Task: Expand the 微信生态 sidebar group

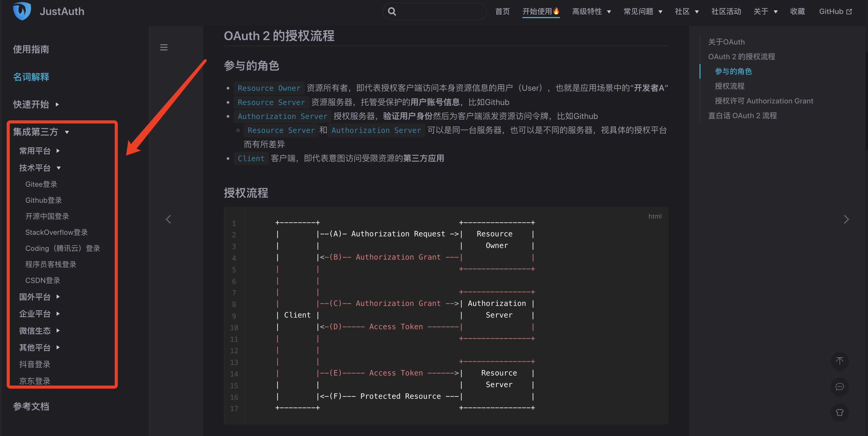Action: pyautogui.click(x=40, y=330)
